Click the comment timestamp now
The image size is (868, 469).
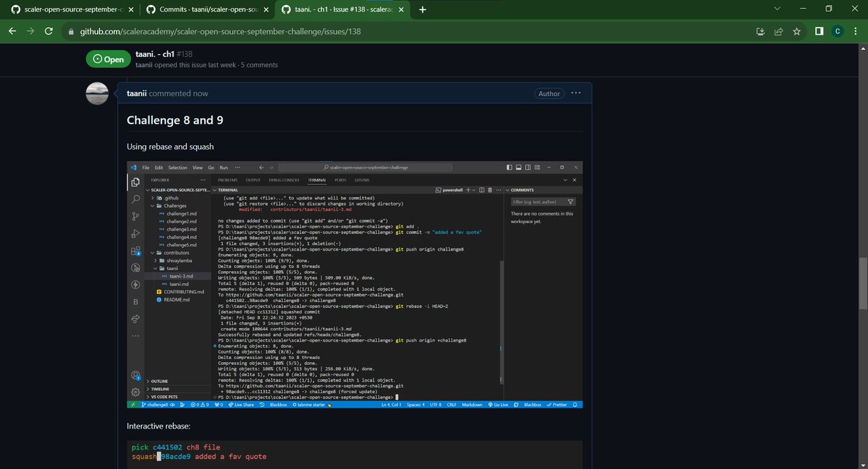200,93
